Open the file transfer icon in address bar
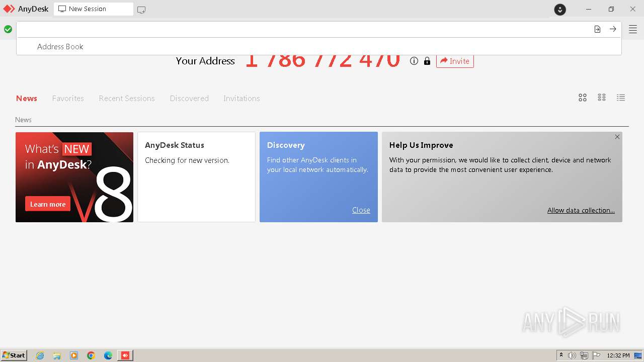This screenshot has height=362, width=644. pos(597,29)
